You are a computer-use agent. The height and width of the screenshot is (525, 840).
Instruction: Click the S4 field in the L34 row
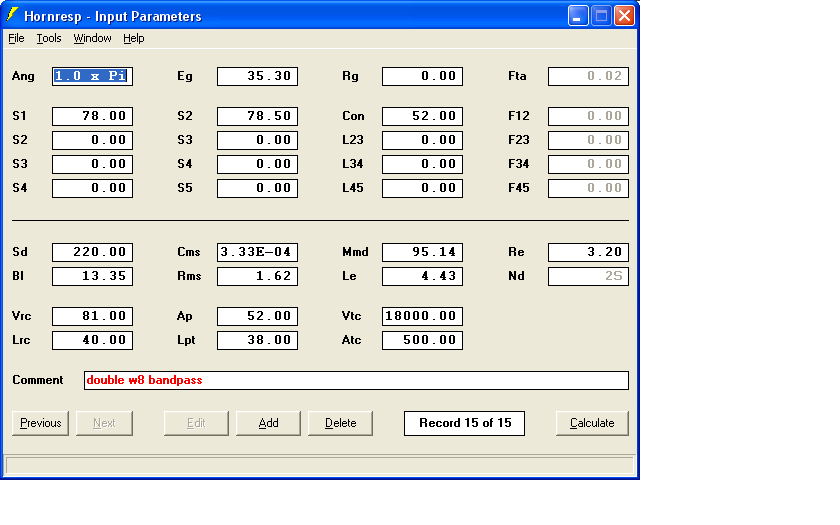257,164
